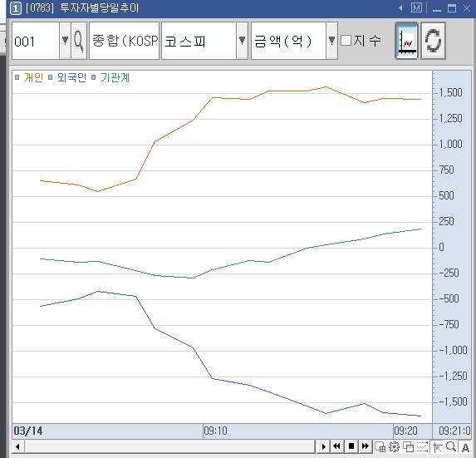Click the 03/14 date label

(28, 431)
